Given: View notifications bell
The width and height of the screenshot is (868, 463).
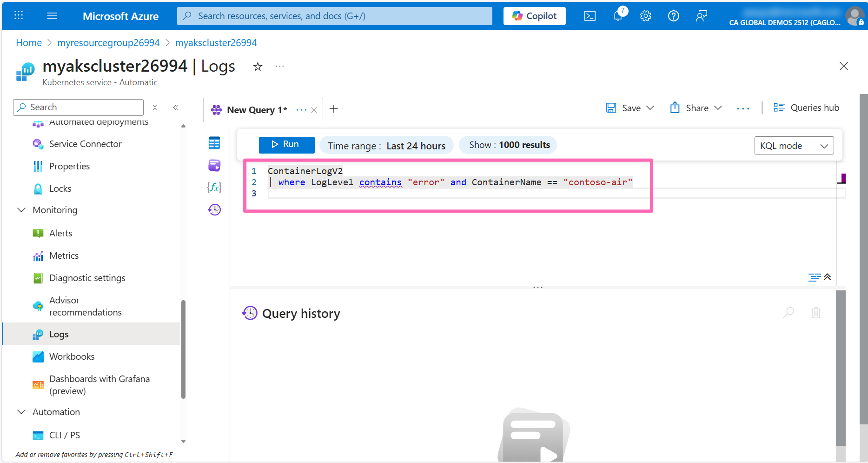Looking at the screenshot, I should pyautogui.click(x=618, y=16).
